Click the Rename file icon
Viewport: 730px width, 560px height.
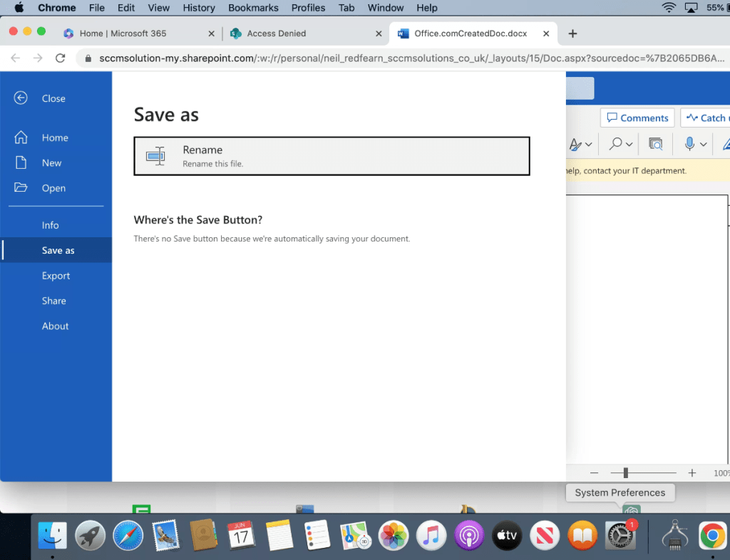(155, 155)
